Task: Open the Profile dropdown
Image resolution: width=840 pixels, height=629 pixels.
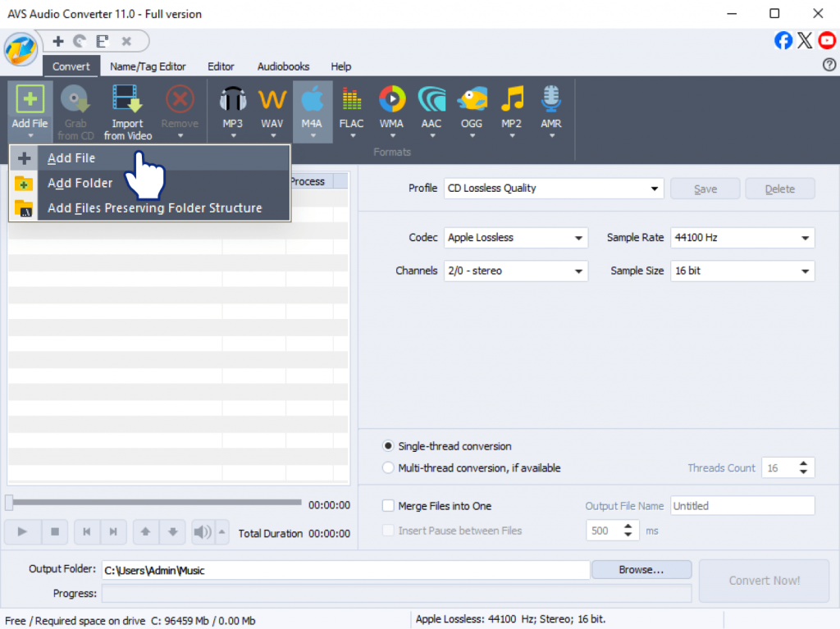Action: 554,189
